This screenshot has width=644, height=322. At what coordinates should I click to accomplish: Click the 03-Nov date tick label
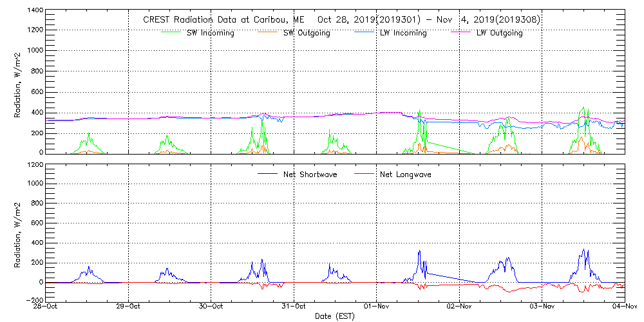click(542, 307)
